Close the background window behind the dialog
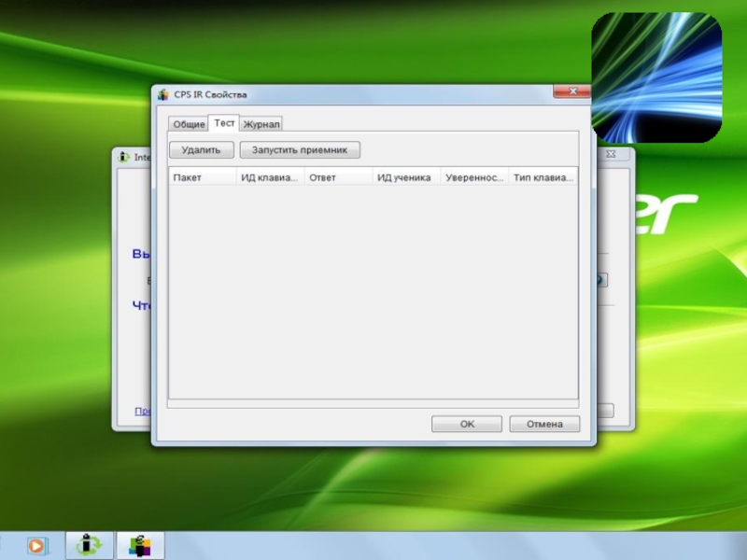This screenshot has width=747, height=560. pyautogui.click(x=611, y=155)
